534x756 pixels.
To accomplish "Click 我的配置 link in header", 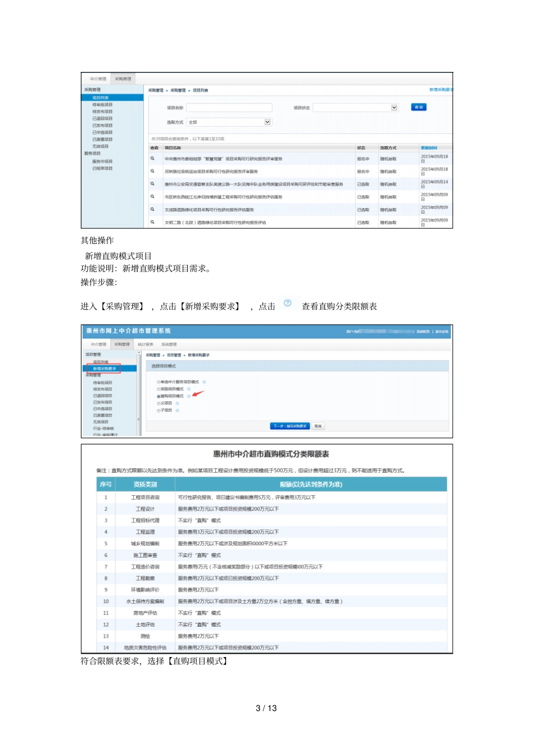I will (x=423, y=332).
